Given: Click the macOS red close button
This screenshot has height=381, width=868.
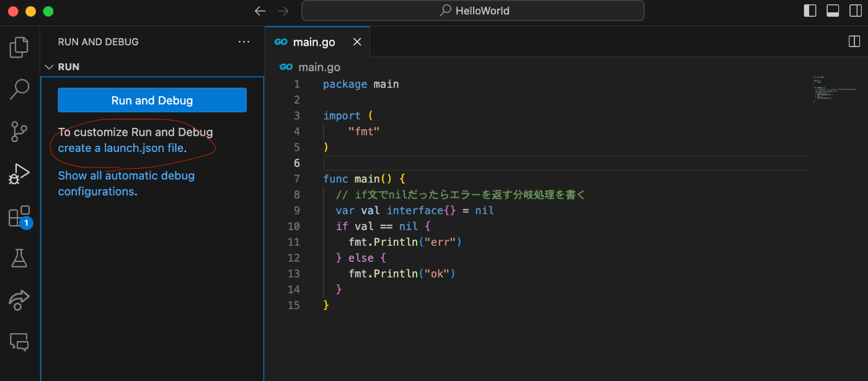Looking at the screenshot, I should click(x=13, y=11).
